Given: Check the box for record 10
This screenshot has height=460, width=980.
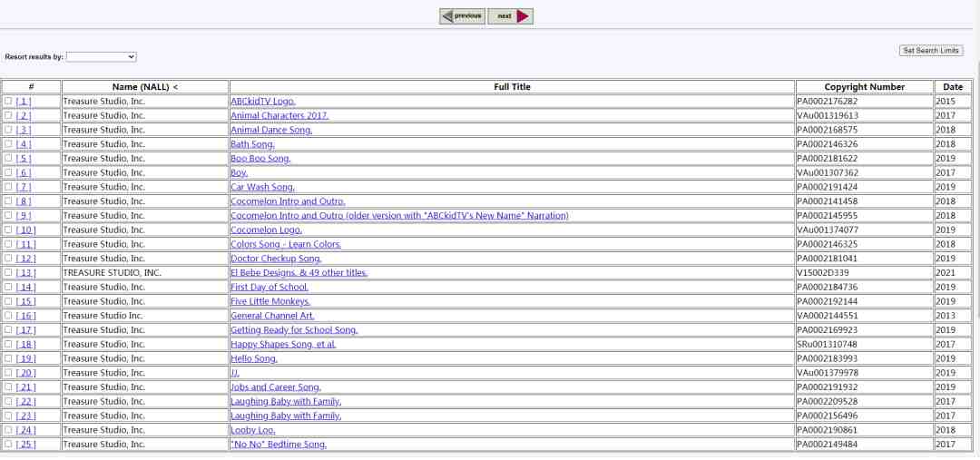Looking at the screenshot, I should (x=8, y=230).
